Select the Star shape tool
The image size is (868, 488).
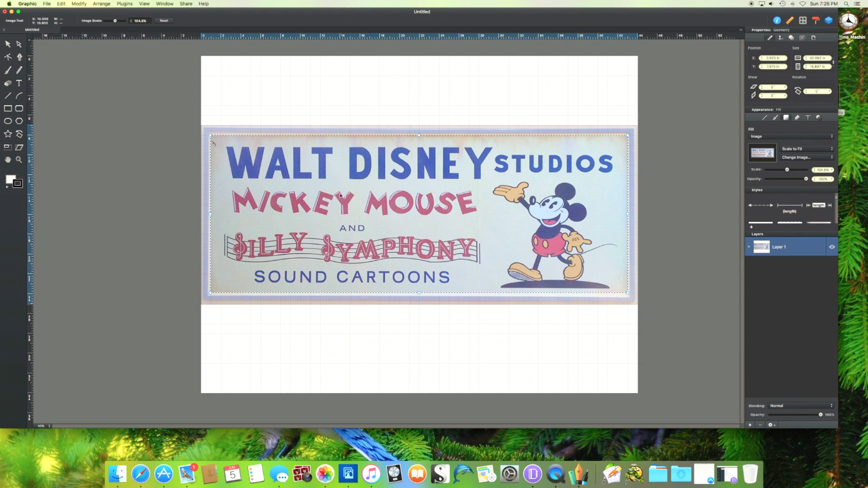[8, 134]
